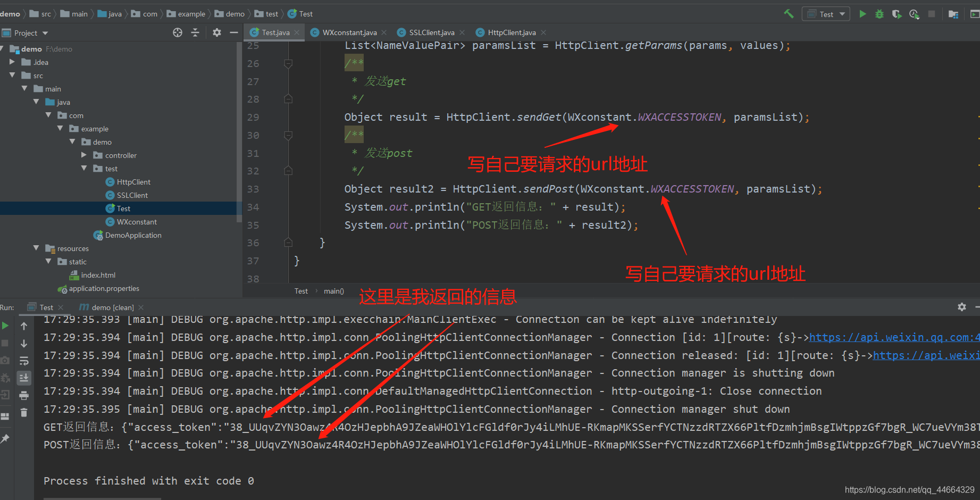Collapse the test package in tree

click(x=84, y=168)
